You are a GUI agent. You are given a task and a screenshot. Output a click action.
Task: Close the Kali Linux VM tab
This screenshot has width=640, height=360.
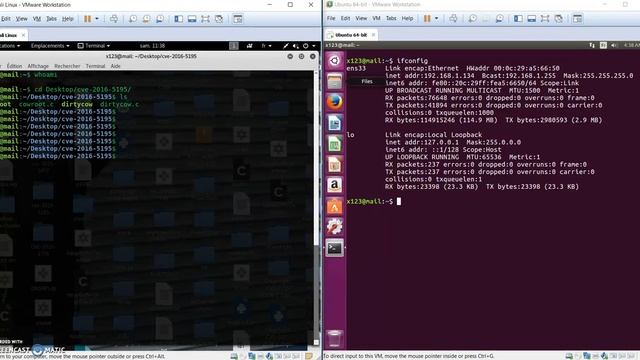point(23,35)
